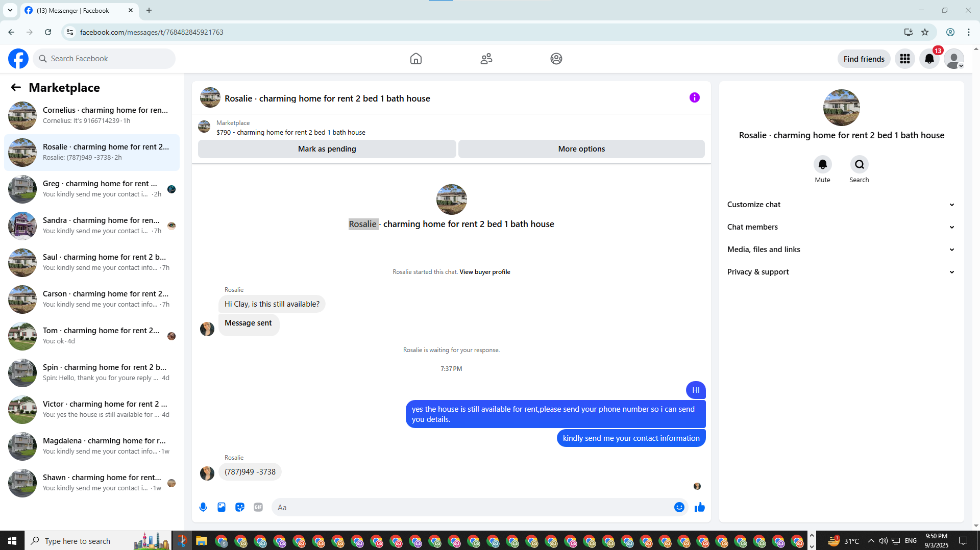Open the Friends icon in top navigation
This screenshot has height=550, width=980.
pyautogui.click(x=486, y=59)
